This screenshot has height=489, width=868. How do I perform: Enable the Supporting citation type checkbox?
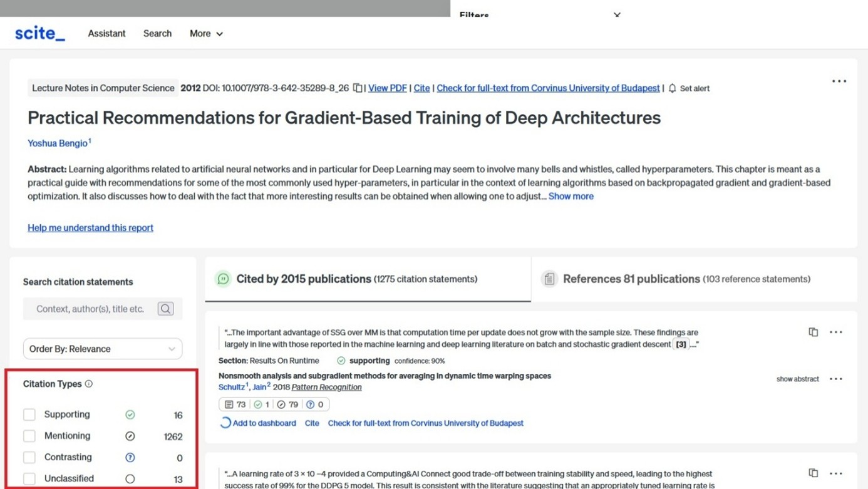pos(29,414)
